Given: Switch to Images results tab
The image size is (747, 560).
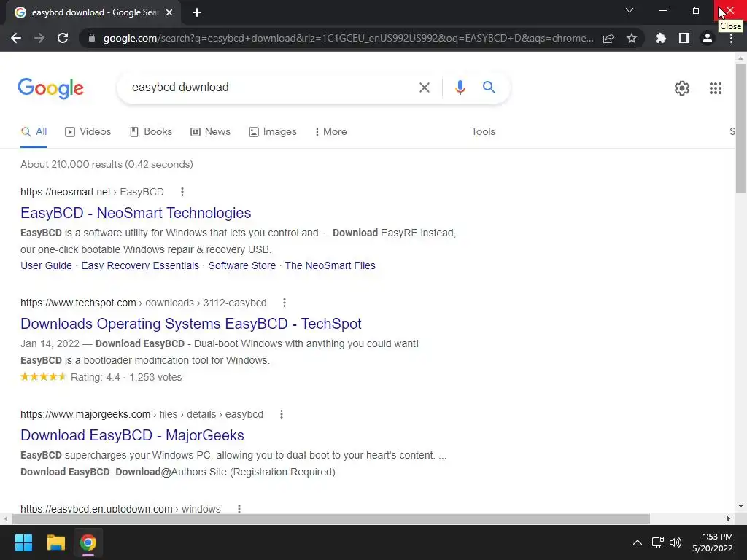Looking at the screenshot, I should (273, 131).
